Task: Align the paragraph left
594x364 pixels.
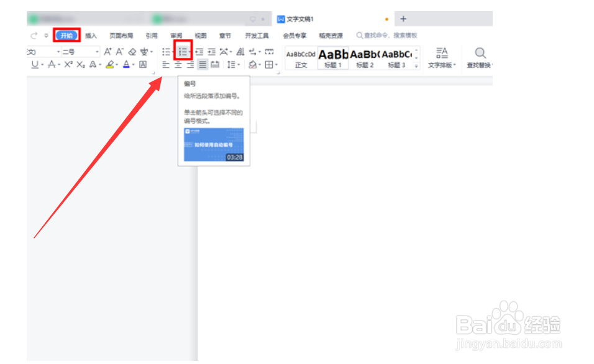Action: point(166,65)
